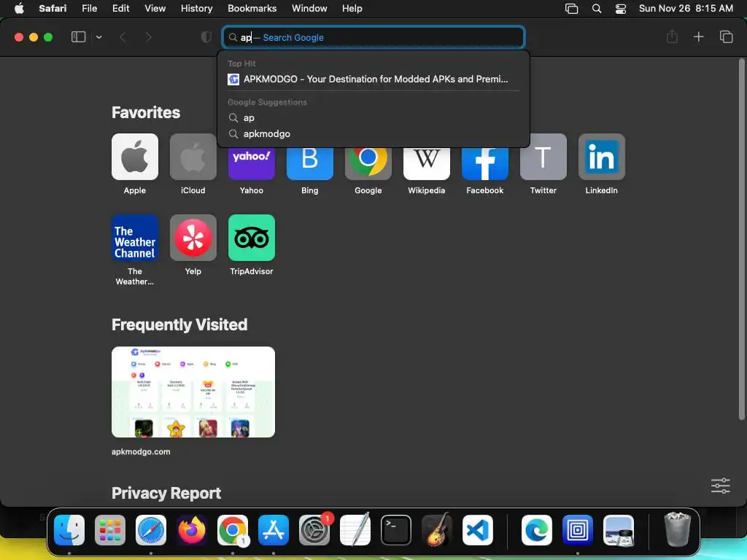Screen dimensions: 747x560
Task: Open TextEdit from the Dock
Action: click(x=355, y=530)
